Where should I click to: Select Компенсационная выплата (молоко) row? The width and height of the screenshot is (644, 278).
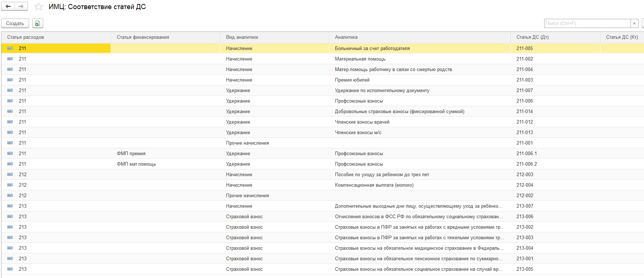374,185
